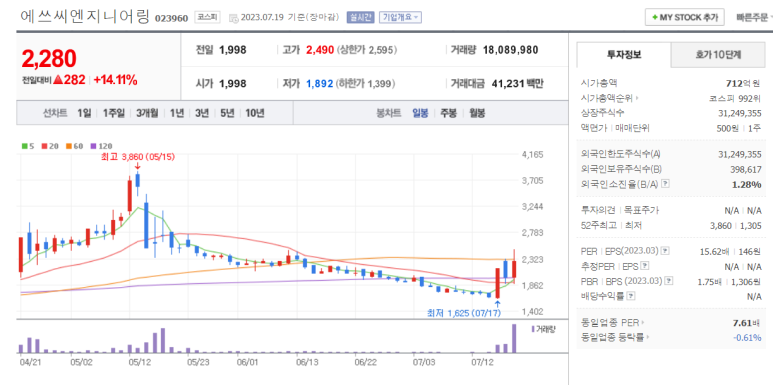773x385 pixels.
Task: Click the red 20-day moving average legend square
Action: (x=43, y=146)
